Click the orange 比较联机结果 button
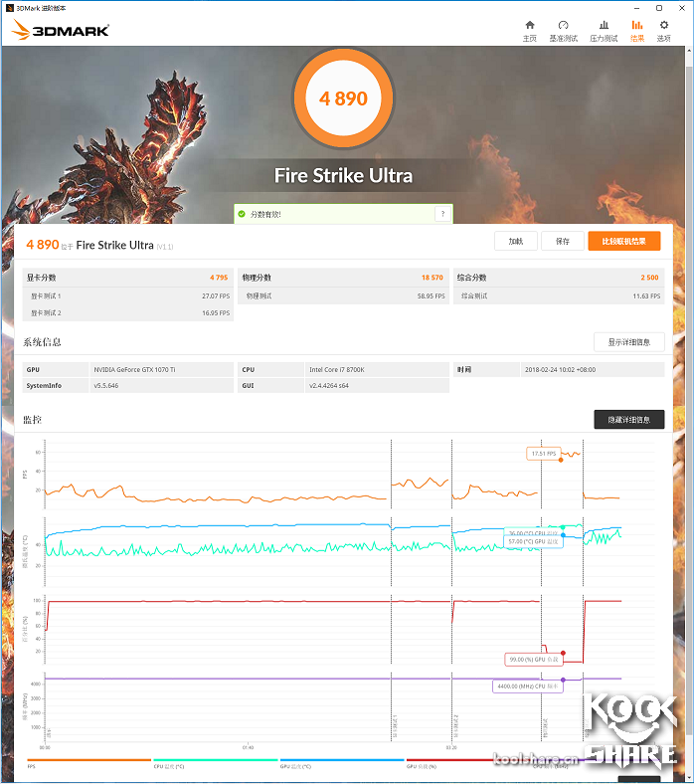The height and width of the screenshot is (784, 694). (x=624, y=241)
